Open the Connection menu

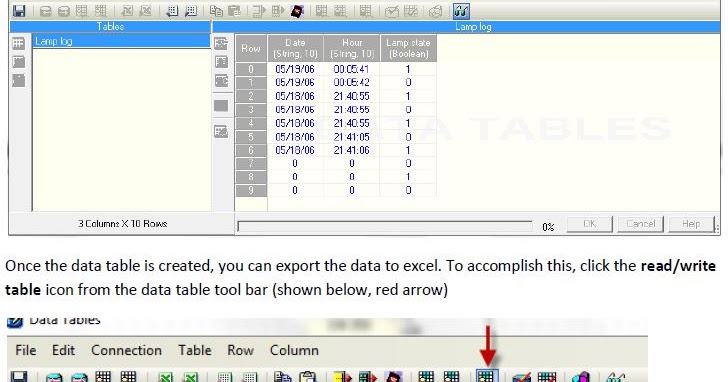pos(126,350)
